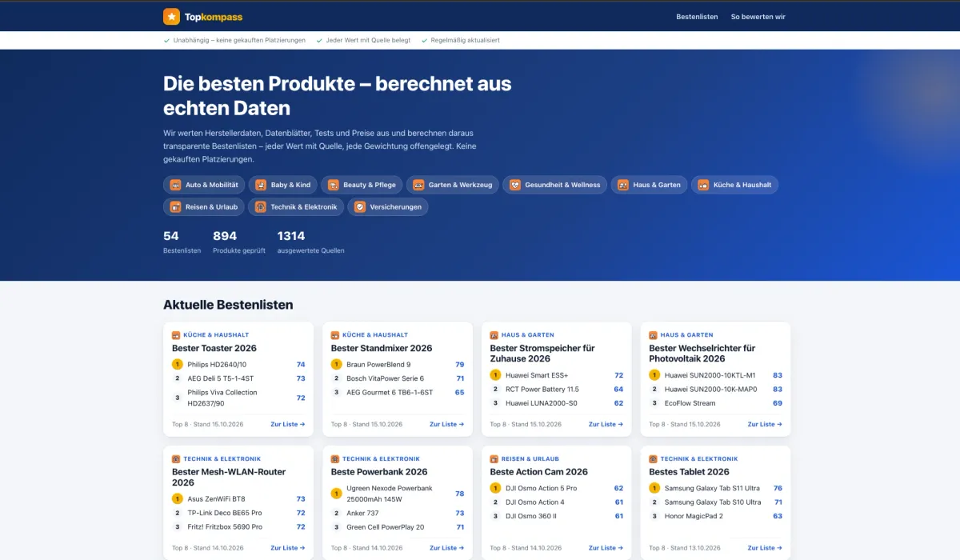This screenshot has width=960, height=560.
Task: Open the Bester Toaster 2026 title
Action: pos(214,348)
